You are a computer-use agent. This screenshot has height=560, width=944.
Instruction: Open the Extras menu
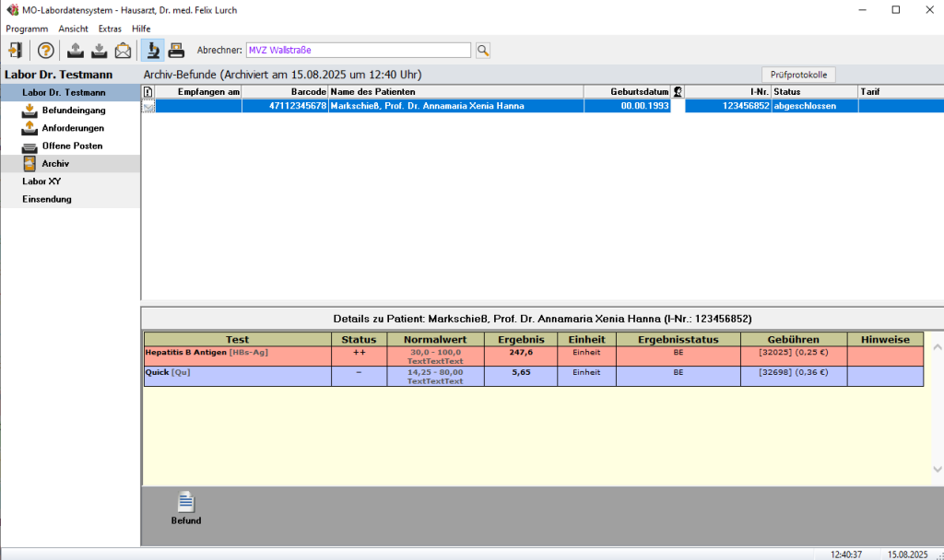(110, 29)
